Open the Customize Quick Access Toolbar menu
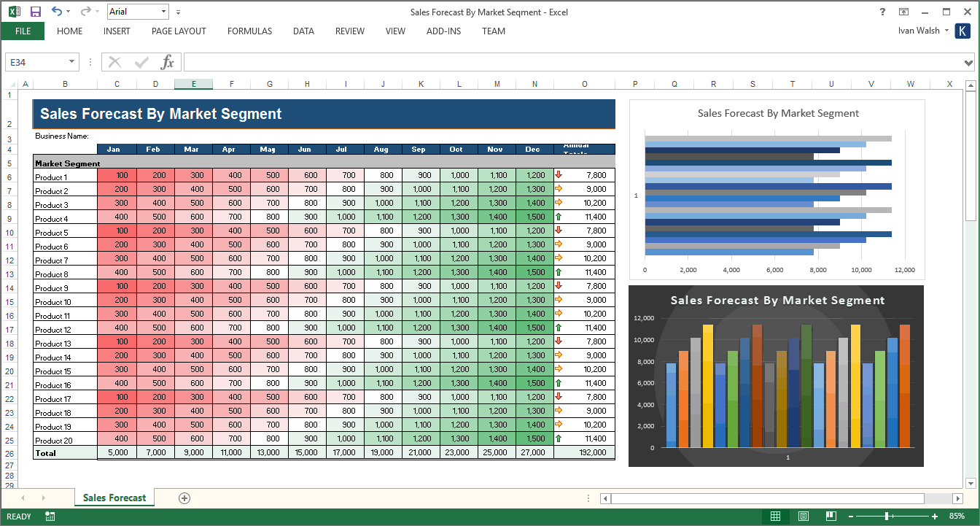The width and height of the screenshot is (980, 526). [177, 12]
